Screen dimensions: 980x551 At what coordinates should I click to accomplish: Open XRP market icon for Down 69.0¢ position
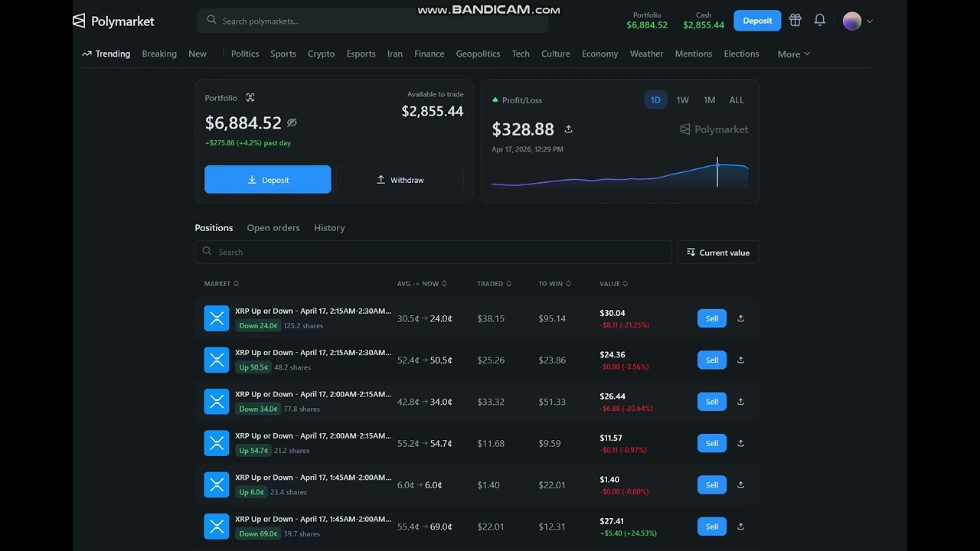[x=217, y=527]
